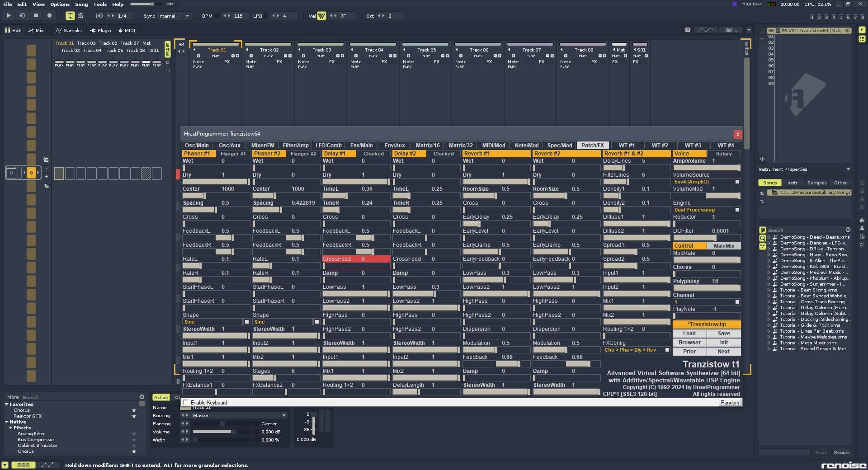Remove an instrument with the minus button
Viewport: 868px width, 470px height.
click(x=762, y=31)
